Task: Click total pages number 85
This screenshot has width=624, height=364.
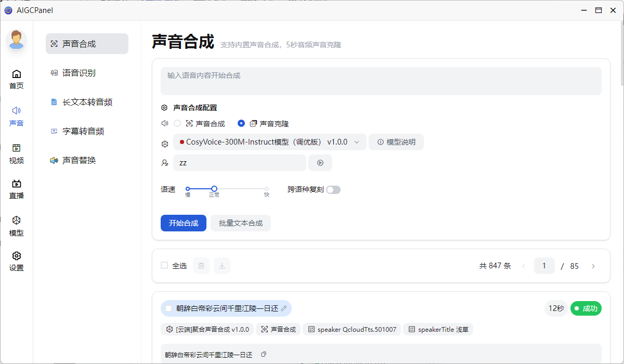Action: (x=575, y=266)
